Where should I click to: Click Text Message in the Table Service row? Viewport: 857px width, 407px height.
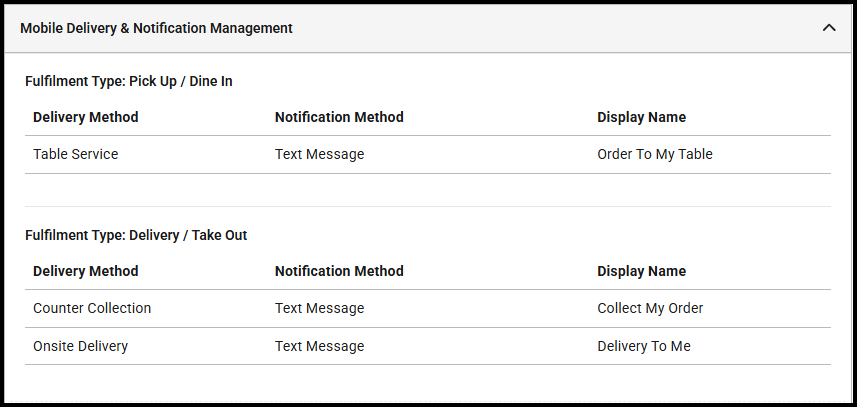coord(319,154)
